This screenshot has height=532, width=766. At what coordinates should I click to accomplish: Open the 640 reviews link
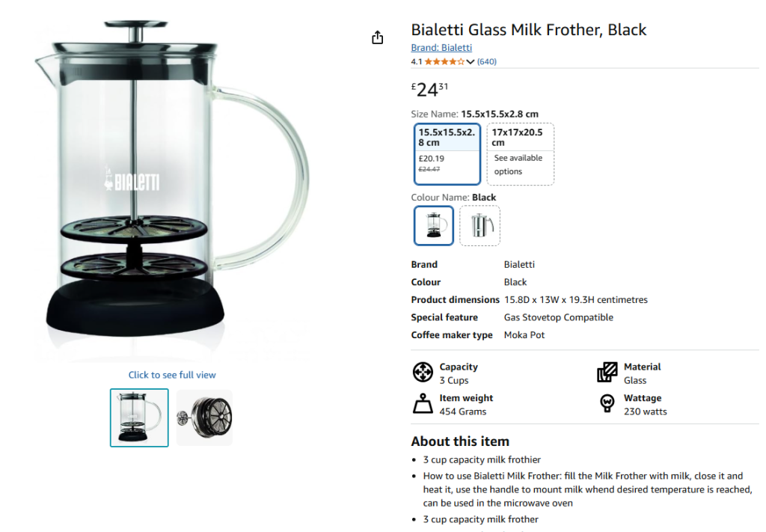point(487,61)
